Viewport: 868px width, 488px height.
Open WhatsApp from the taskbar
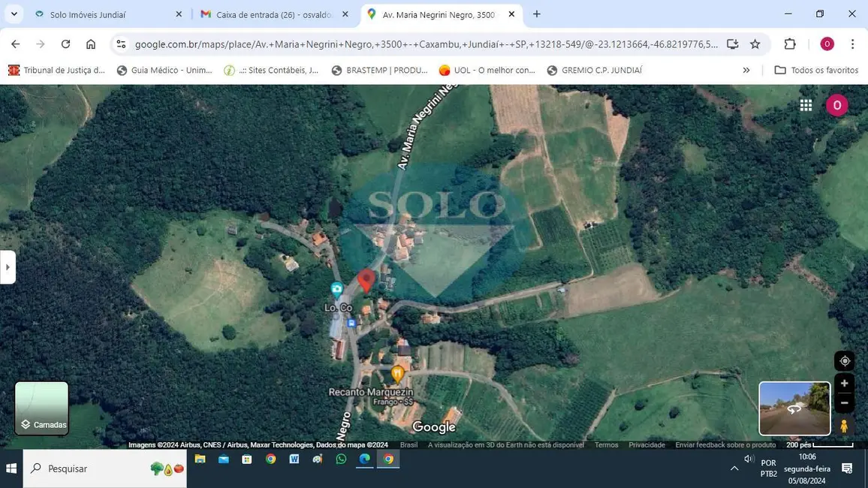(x=341, y=459)
